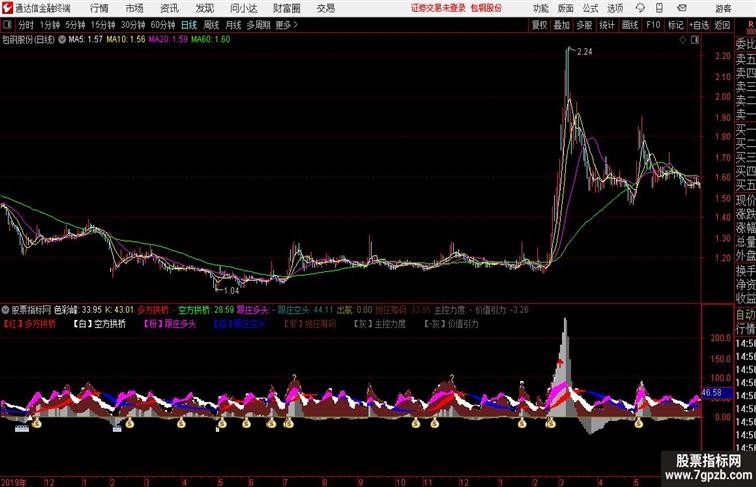Click the 返回 back button
The width and height of the screenshot is (756, 487).
[x=722, y=25]
